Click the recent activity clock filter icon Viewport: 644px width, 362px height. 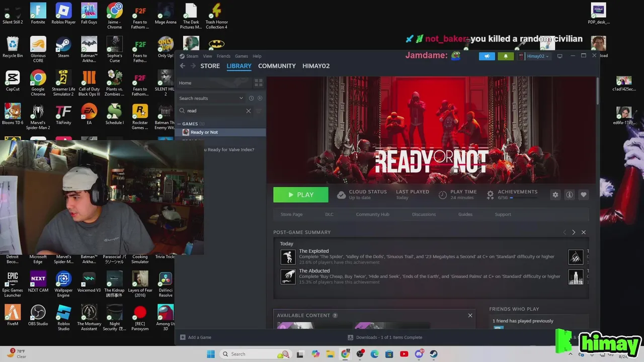pyautogui.click(x=251, y=98)
